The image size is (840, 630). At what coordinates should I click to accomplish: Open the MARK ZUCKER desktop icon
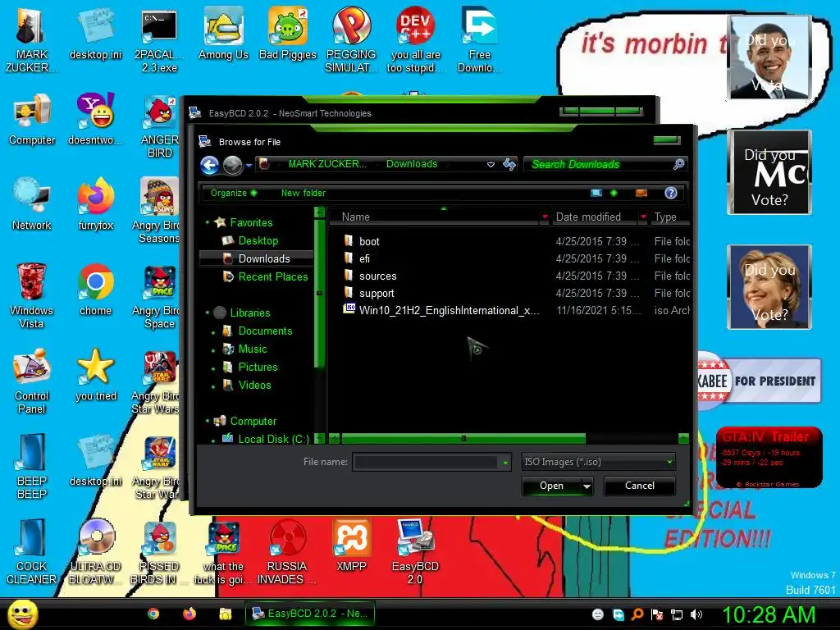(x=31, y=40)
